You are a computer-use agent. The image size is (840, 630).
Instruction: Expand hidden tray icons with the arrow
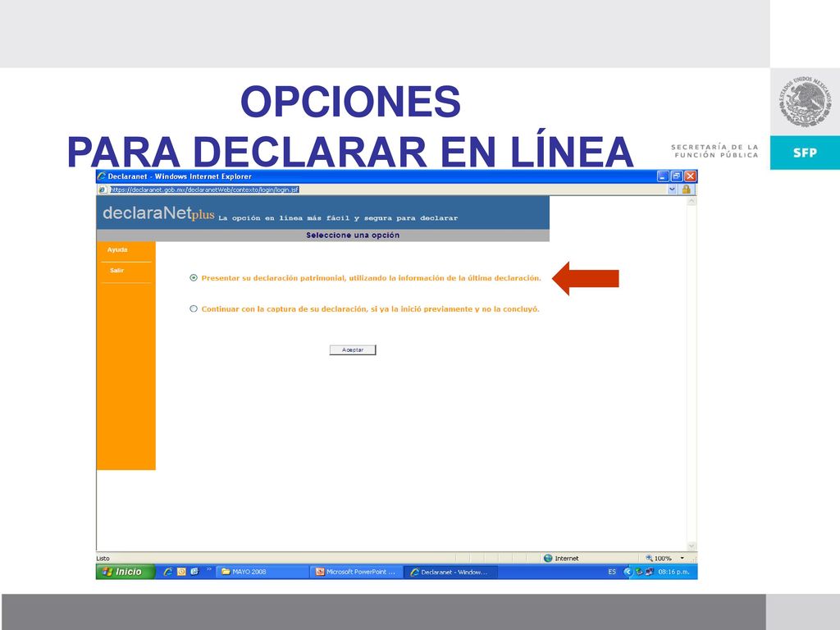point(628,572)
